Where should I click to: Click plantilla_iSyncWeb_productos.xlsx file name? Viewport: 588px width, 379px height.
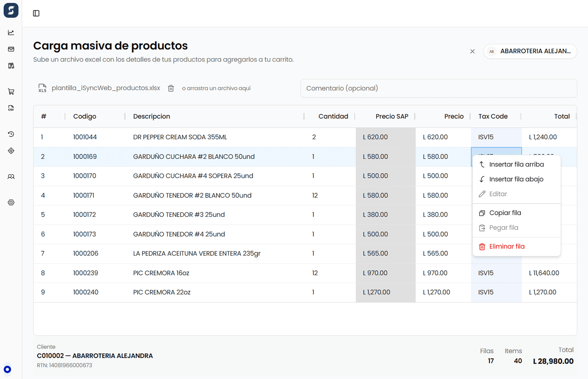point(106,88)
